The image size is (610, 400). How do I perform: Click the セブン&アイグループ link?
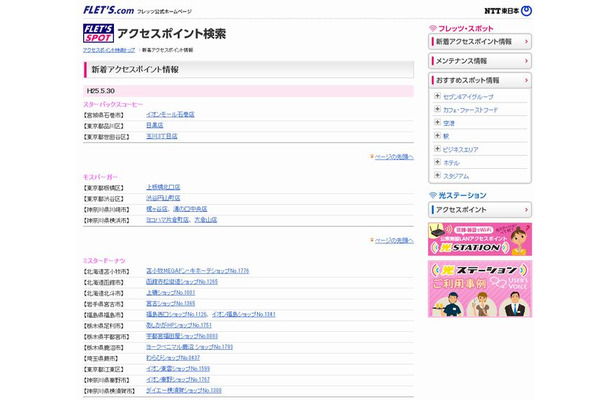tap(468, 96)
